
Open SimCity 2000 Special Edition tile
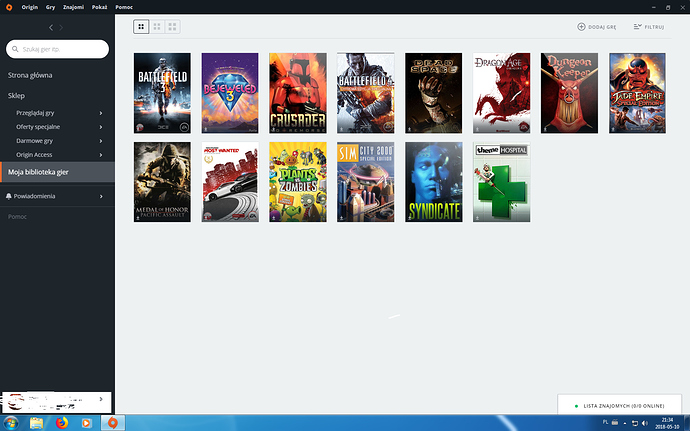[366, 182]
